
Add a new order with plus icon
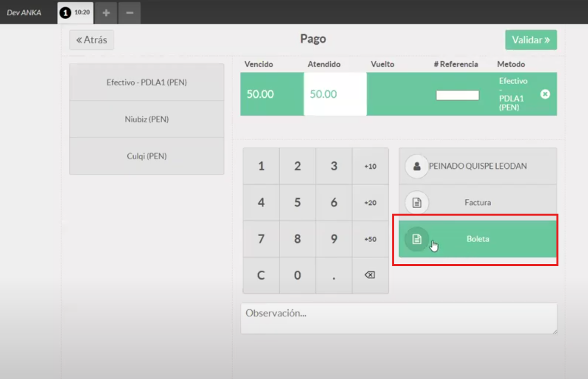pos(106,12)
